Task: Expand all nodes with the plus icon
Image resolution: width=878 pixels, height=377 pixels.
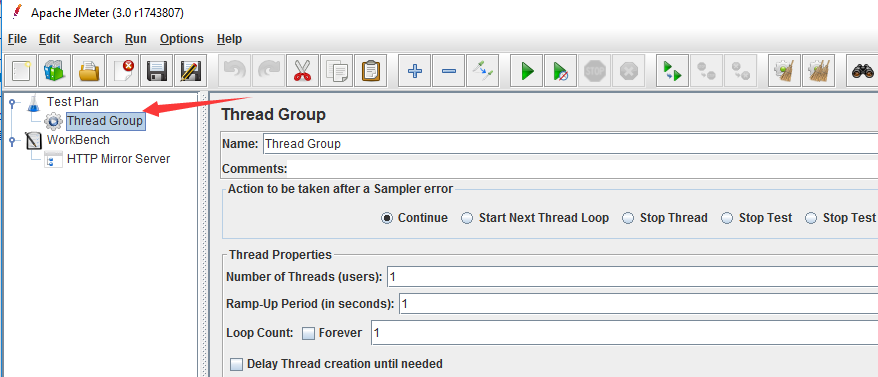Action: 414,71
